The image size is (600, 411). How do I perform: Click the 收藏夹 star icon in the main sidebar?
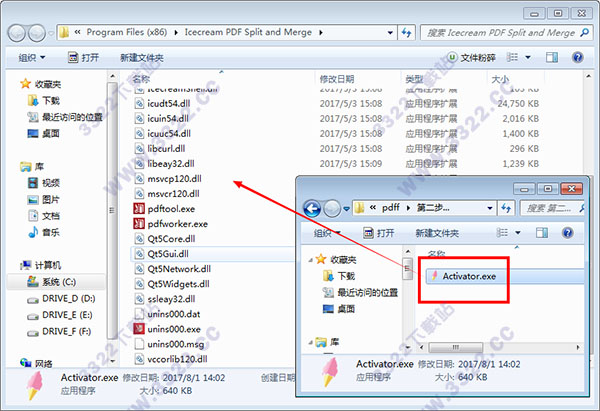pyautogui.click(x=25, y=83)
